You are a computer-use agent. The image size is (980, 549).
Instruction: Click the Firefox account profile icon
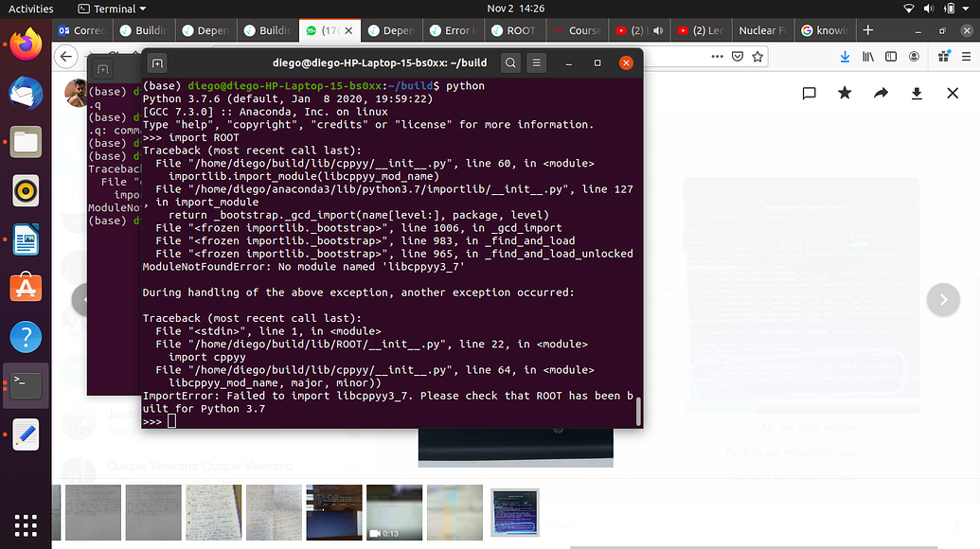click(x=914, y=56)
